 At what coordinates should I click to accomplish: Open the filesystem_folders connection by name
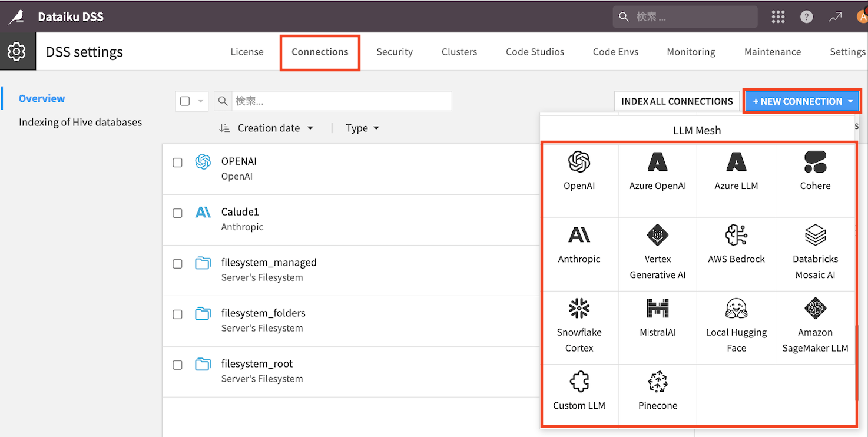coord(263,313)
